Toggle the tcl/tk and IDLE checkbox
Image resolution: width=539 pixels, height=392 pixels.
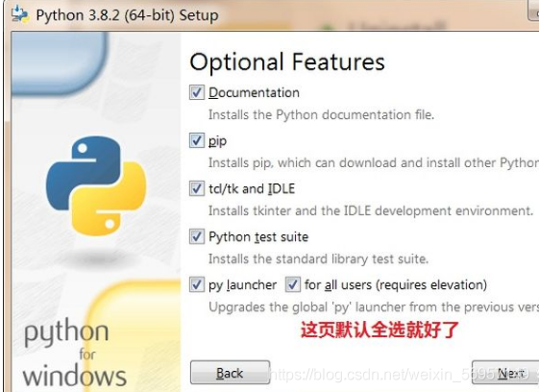coord(197,188)
